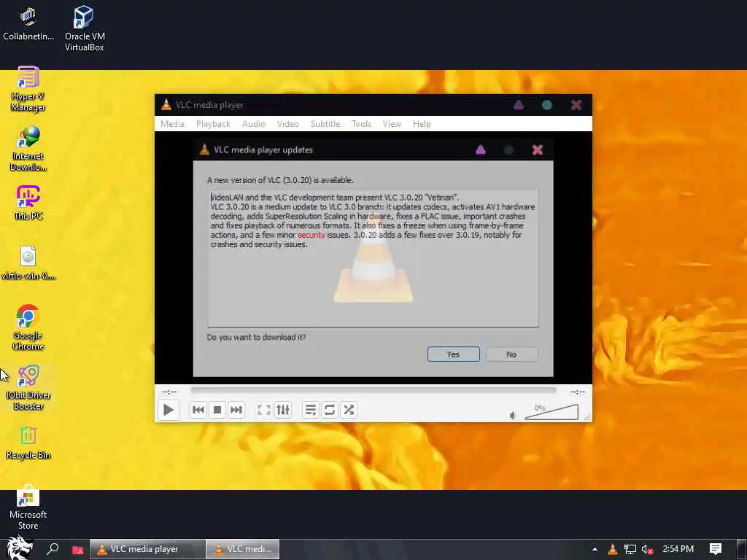Open the Audio menu
747x560 pixels.
point(253,124)
